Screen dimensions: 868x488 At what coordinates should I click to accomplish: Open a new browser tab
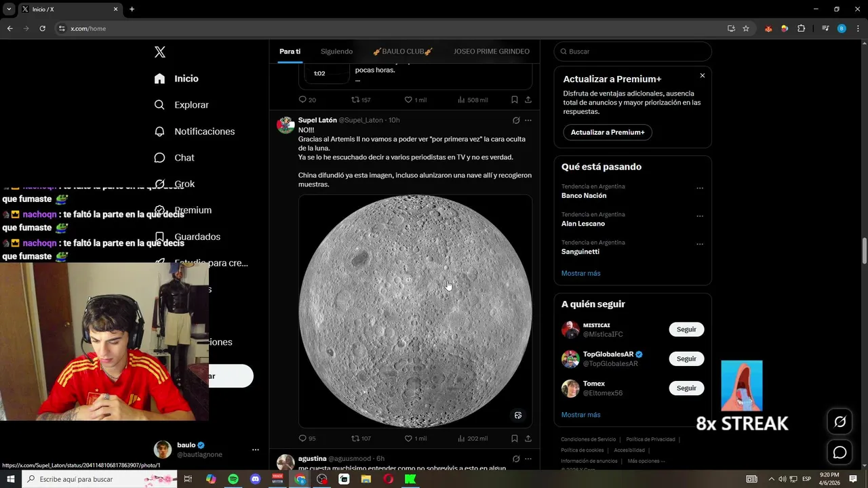[132, 9]
